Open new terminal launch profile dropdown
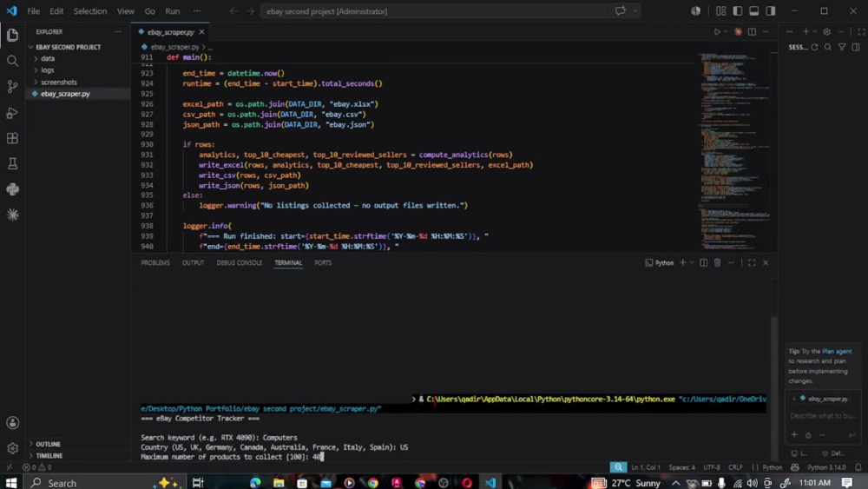The image size is (868, 489). pos(692,262)
